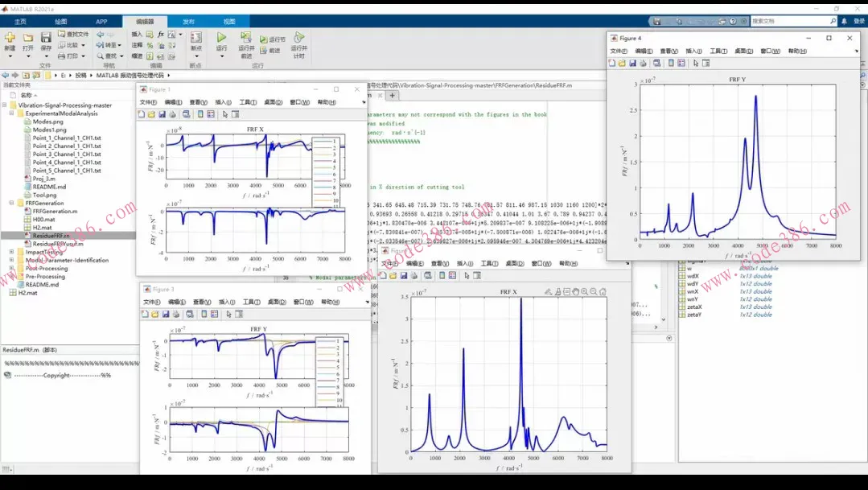Viewport: 868px width, 490px height.
Task: Click the zoom-in magnifier on the FRF X axes toolbar
Action: (584, 291)
